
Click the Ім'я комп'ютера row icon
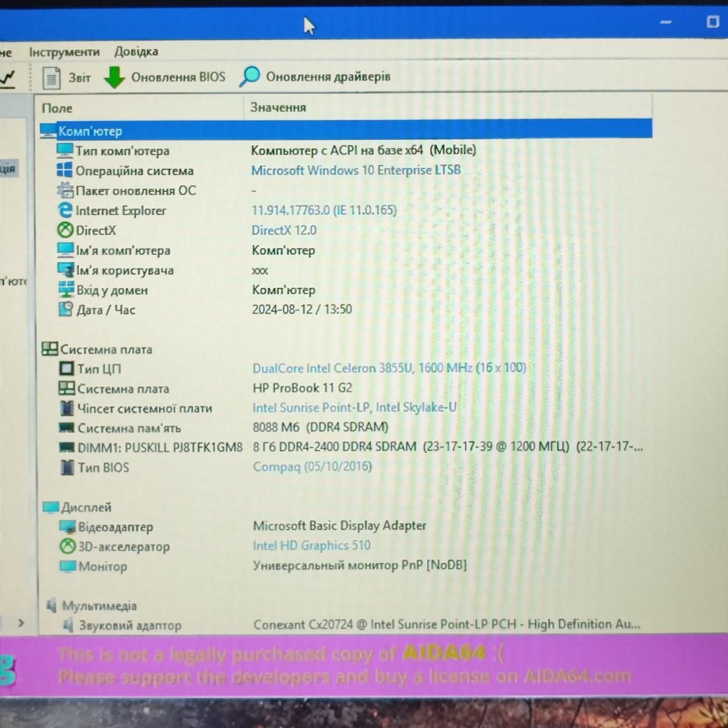(x=66, y=250)
